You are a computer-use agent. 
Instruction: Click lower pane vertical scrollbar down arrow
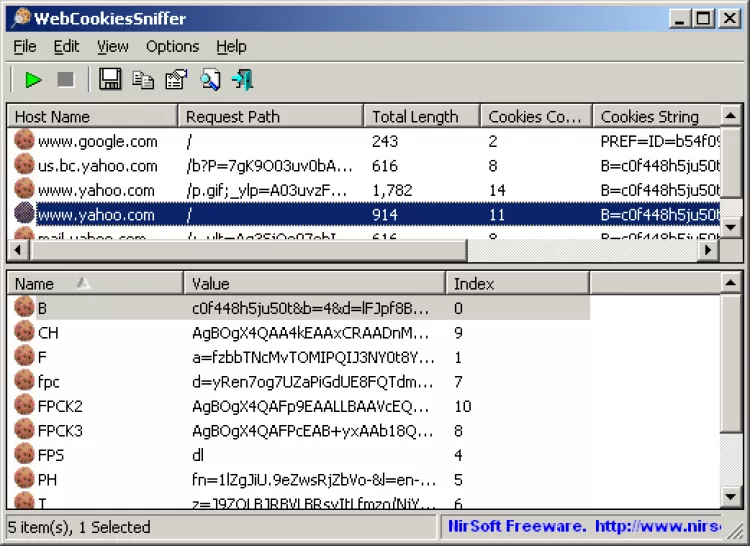click(x=730, y=496)
